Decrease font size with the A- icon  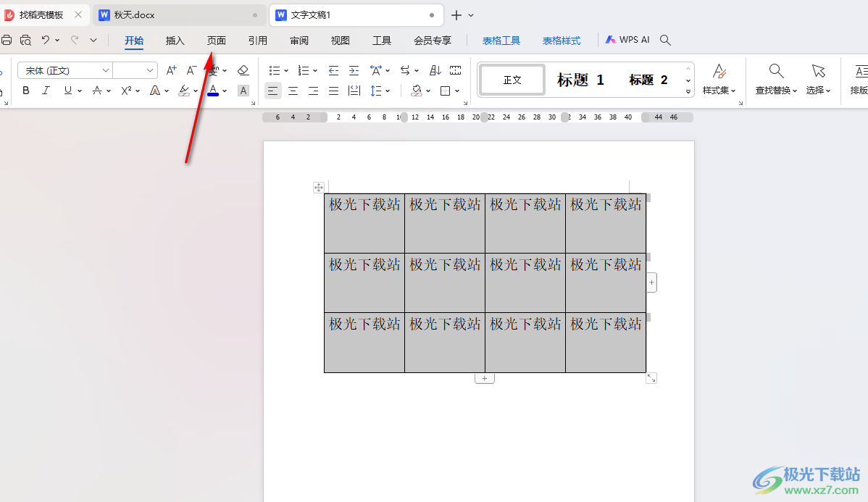(x=191, y=70)
